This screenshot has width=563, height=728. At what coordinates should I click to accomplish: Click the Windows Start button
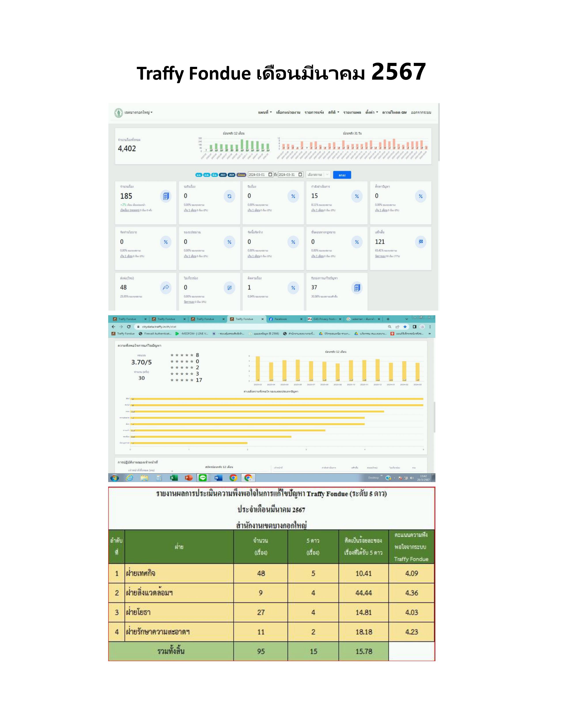point(114,478)
